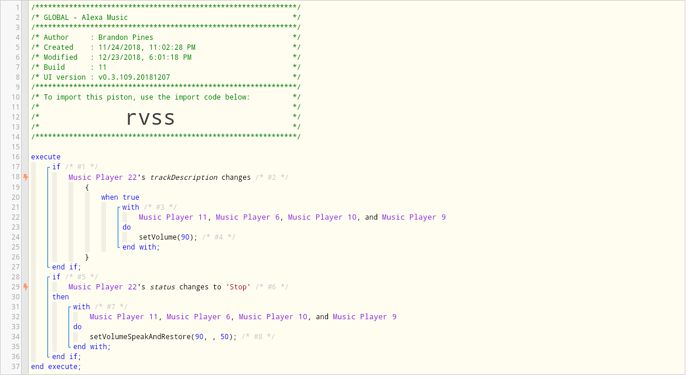Image resolution: width=690 pixels, height=378 pixels.
Task: Click end with on line 25
Action: point(141,247)
